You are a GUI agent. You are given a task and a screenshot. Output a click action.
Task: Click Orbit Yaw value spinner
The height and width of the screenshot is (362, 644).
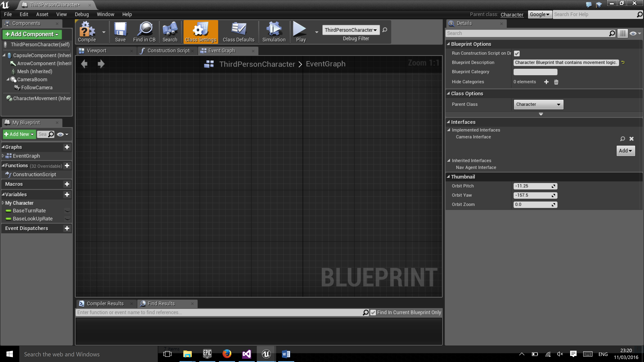click(x=535, y=195)
